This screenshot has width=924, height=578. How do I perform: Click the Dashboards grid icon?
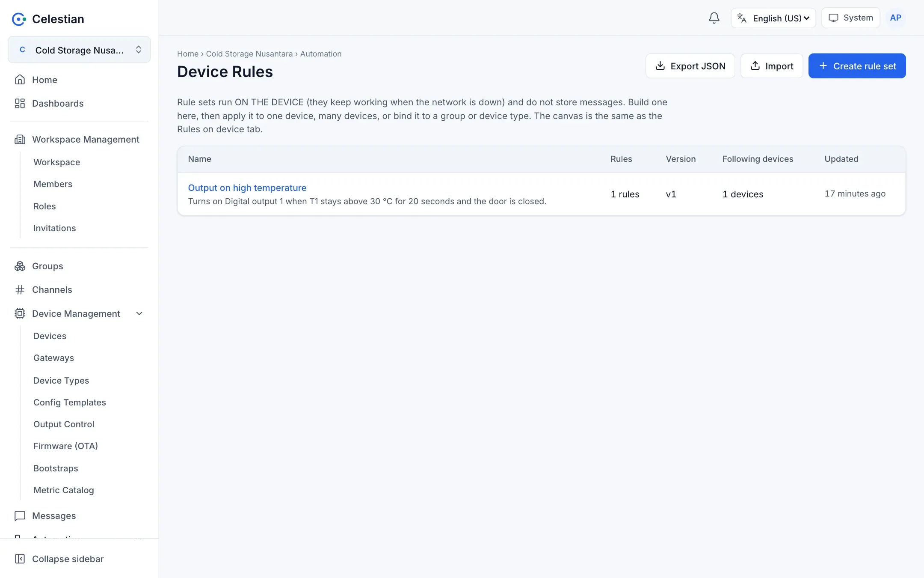[x=20, y=103]
